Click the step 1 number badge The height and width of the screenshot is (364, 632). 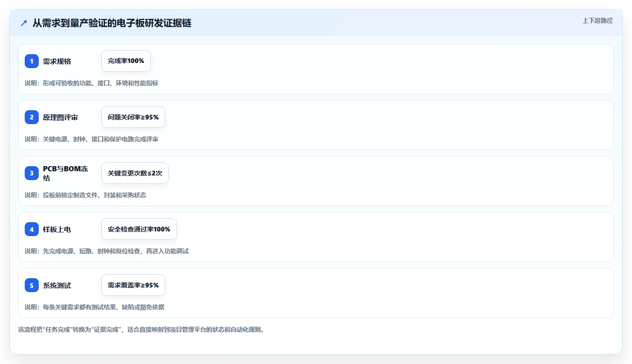pos(32,61)
